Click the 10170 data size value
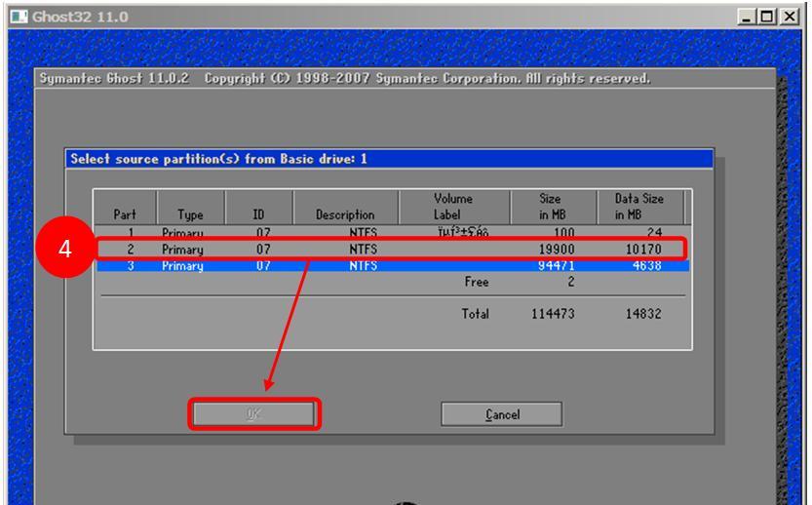The image size is (812, 505). click(x=643, y=250)
